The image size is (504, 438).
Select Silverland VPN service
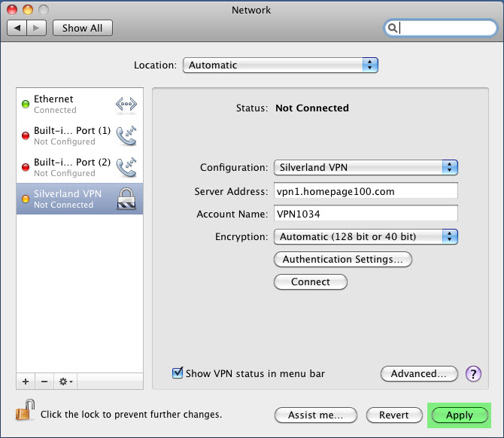point(80,199)
